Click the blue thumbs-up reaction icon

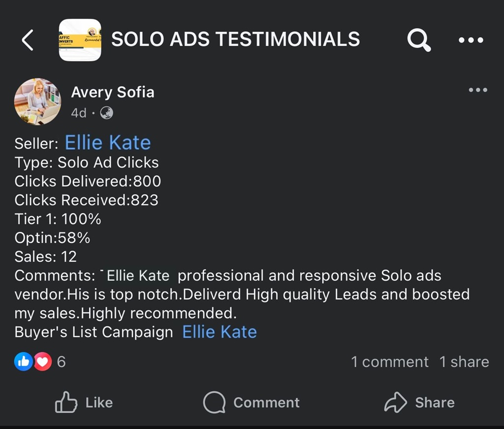pyautogui.click(x=23, y=362)
